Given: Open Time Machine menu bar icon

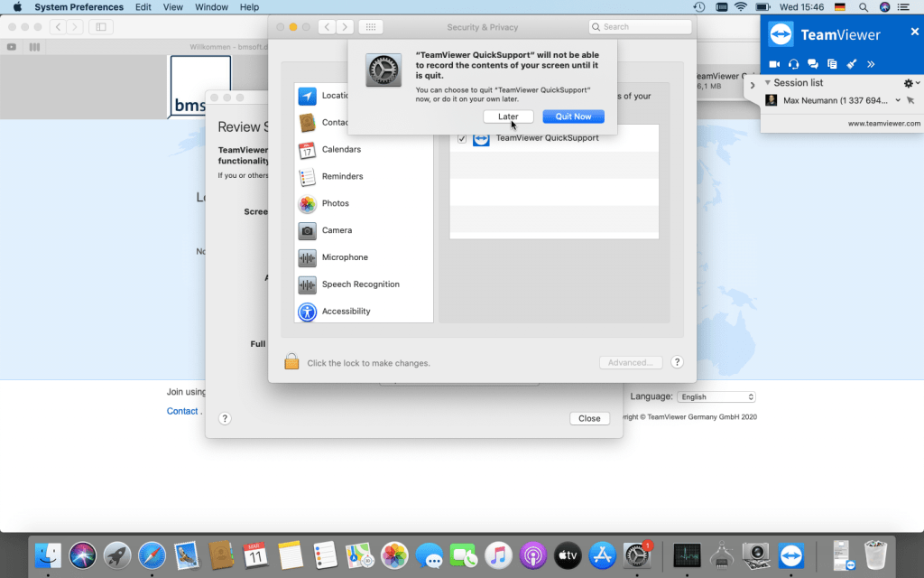Looking at the screenshot, I should pos(699,7).
